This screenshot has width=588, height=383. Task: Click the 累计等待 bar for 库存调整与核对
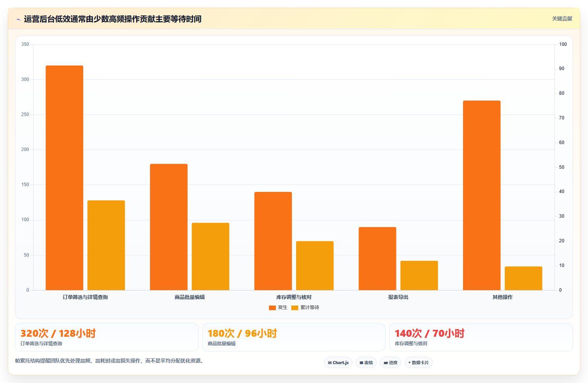click(315, 265)
